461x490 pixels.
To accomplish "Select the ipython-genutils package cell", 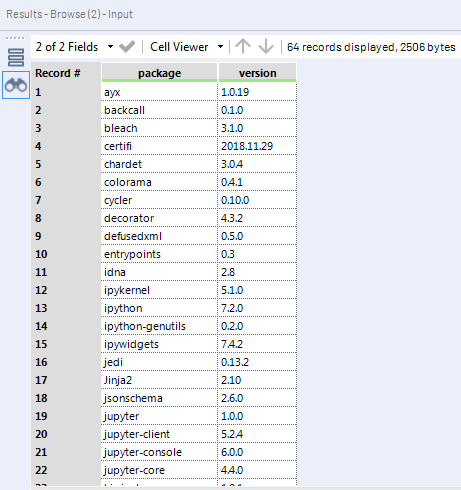I will [x=159, y=326].
